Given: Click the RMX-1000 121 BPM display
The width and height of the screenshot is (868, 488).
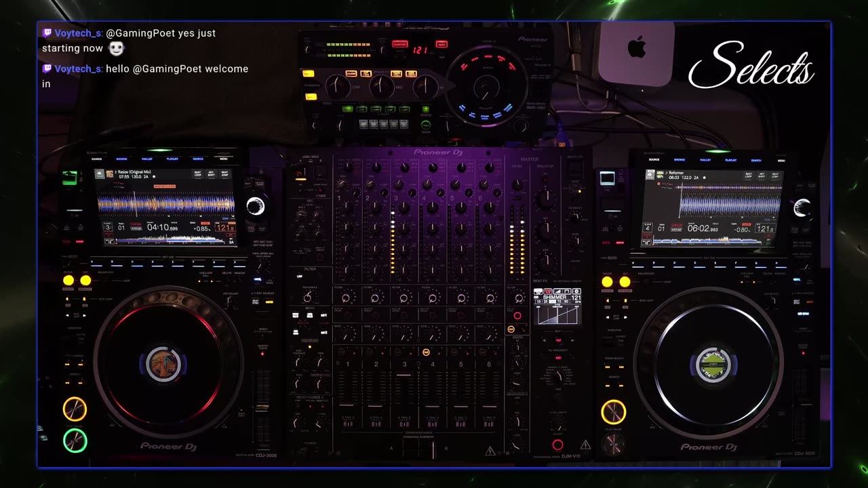Looking at the screenshot, I should pos(420,49).
